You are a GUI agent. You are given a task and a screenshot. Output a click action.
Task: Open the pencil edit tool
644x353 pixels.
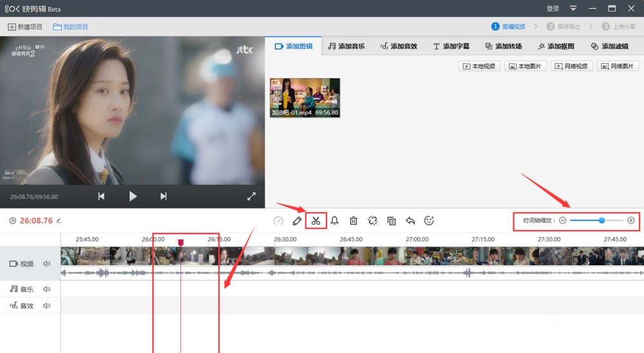[x=297, y=221]
